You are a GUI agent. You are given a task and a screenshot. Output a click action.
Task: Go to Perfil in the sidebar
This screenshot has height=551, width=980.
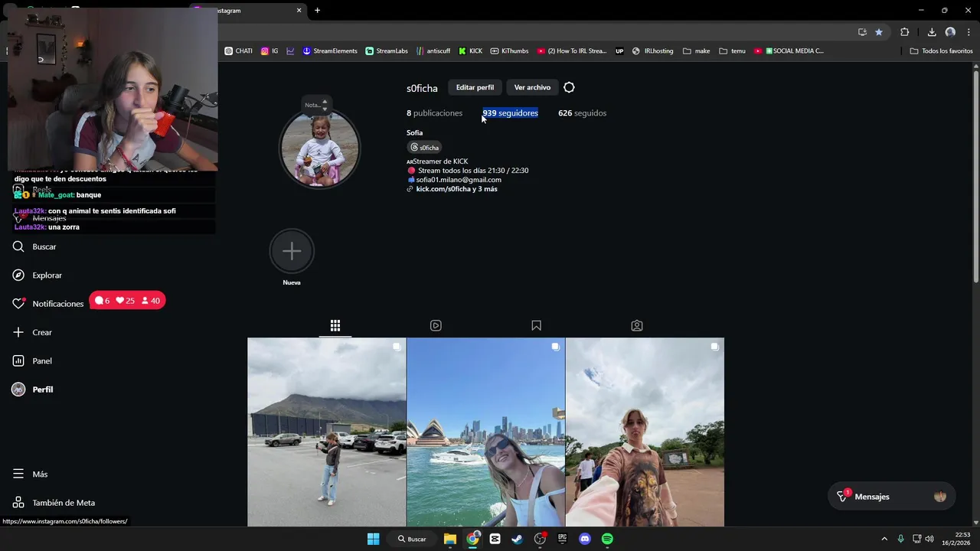point(33,390)
